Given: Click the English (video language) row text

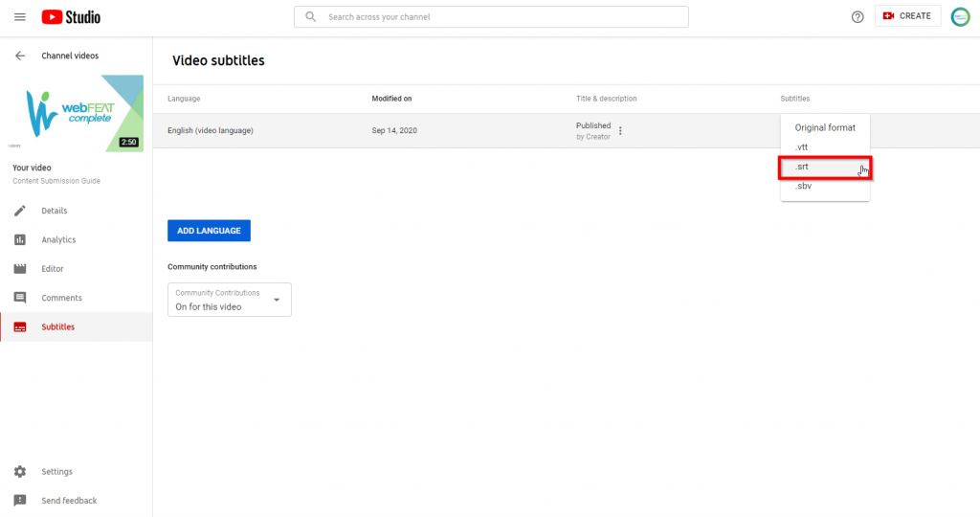Looking at the screenshot, I should tap(210, 130).
